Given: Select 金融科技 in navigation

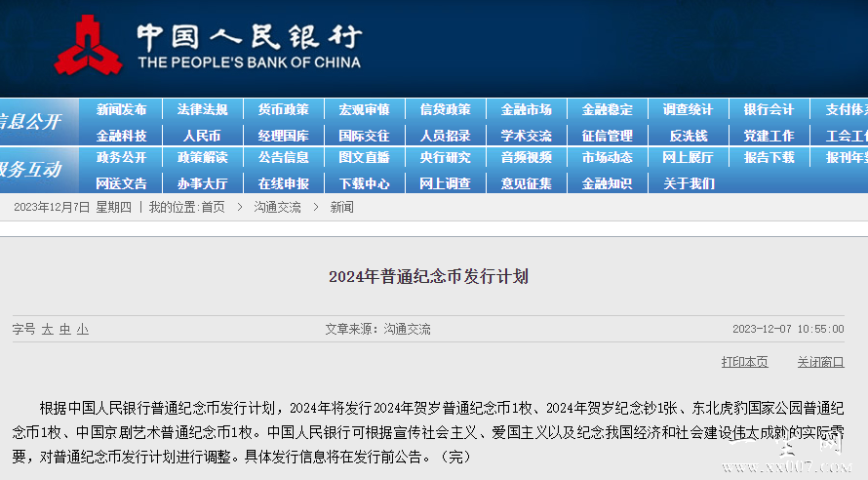Looking at the screenshot, I should pyautogui.click(x=121, y=136).
